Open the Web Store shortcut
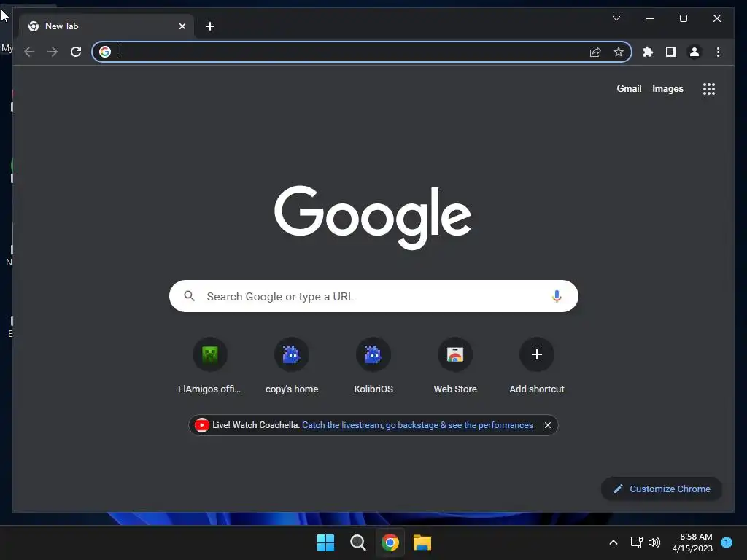The width and height of the screenshot is (747, 560). click(x=455, y=366)
